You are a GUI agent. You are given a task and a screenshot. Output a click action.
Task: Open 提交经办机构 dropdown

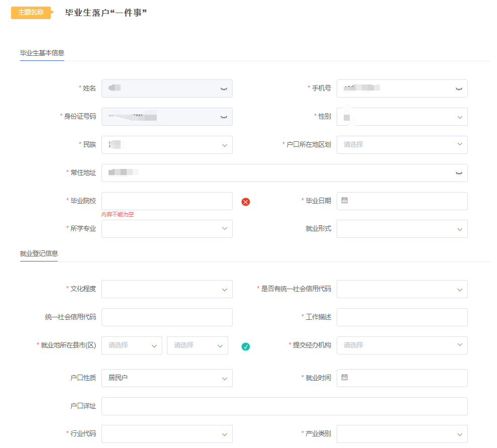pos(402,345)
